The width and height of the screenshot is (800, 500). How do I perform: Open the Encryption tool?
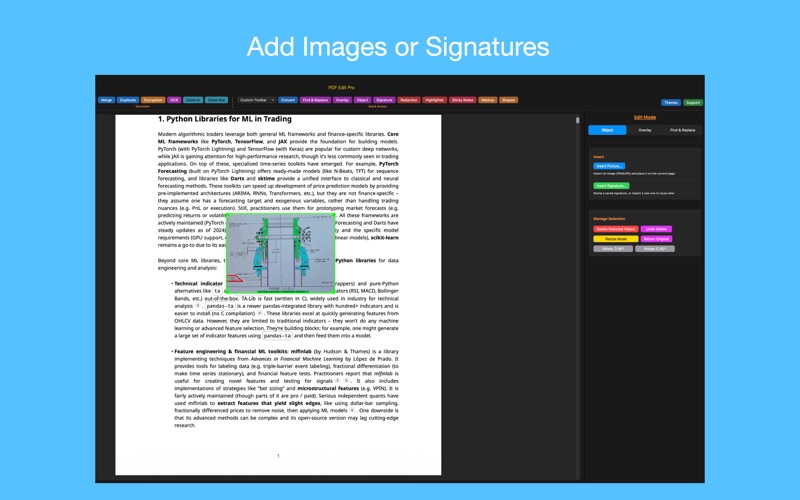click(153, 100)
